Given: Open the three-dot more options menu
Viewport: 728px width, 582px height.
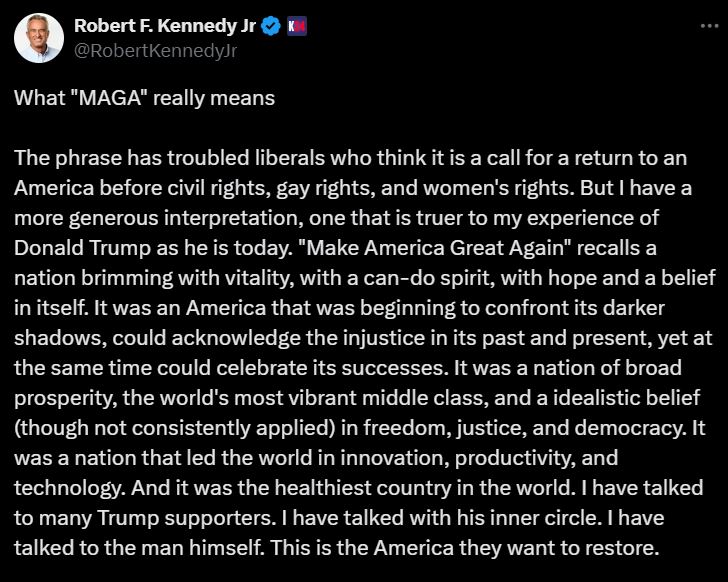Looking at the screenshot, I should (709, 26).
